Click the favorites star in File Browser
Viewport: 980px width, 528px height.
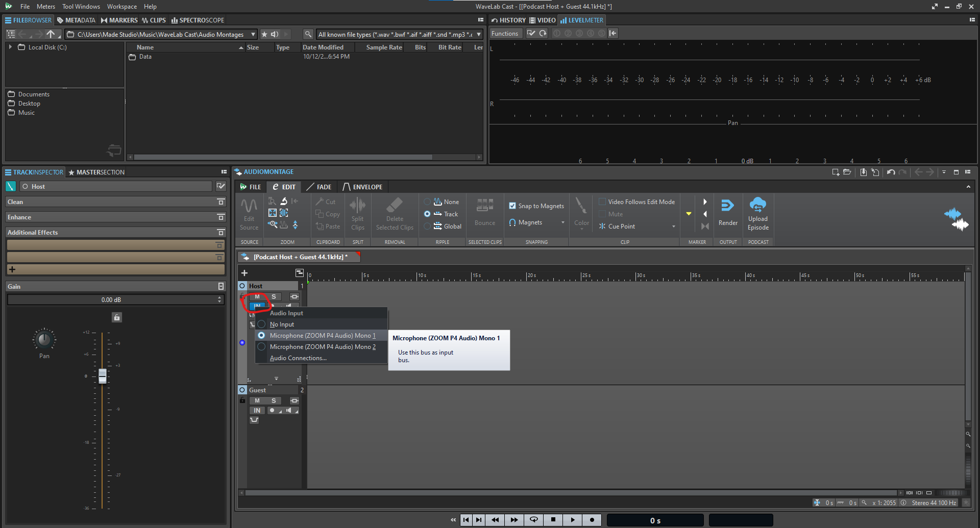pos(264,34)
